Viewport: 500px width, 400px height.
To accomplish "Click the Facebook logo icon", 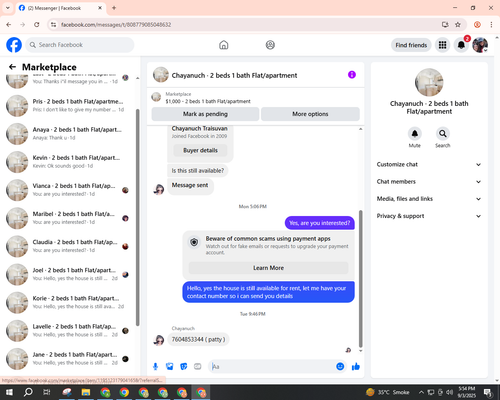I will coord(14,45).
